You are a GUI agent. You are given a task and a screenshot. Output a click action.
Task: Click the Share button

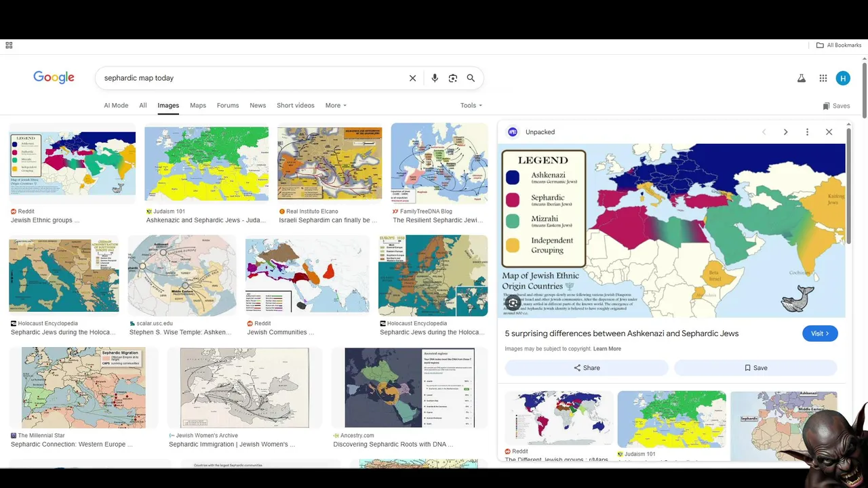587,368
